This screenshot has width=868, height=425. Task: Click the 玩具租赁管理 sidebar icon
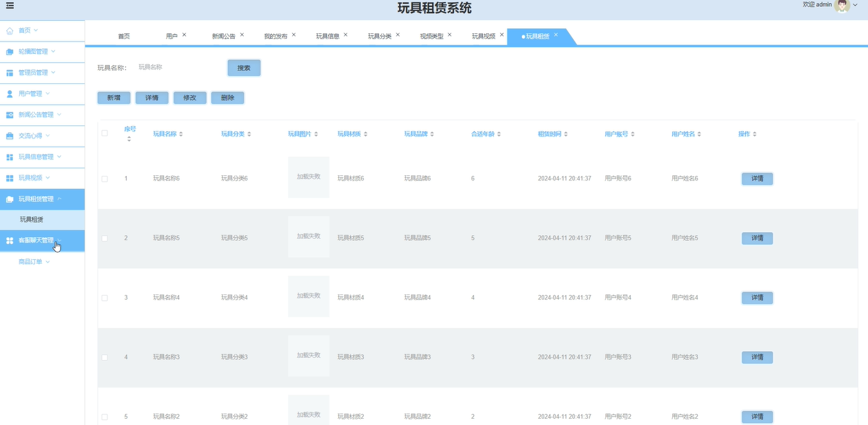9,199
